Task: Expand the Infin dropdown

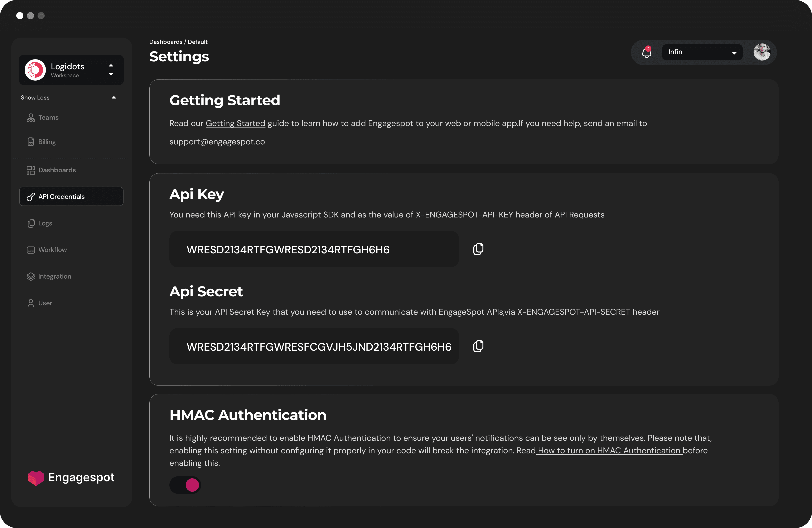Action: (702, 52)
